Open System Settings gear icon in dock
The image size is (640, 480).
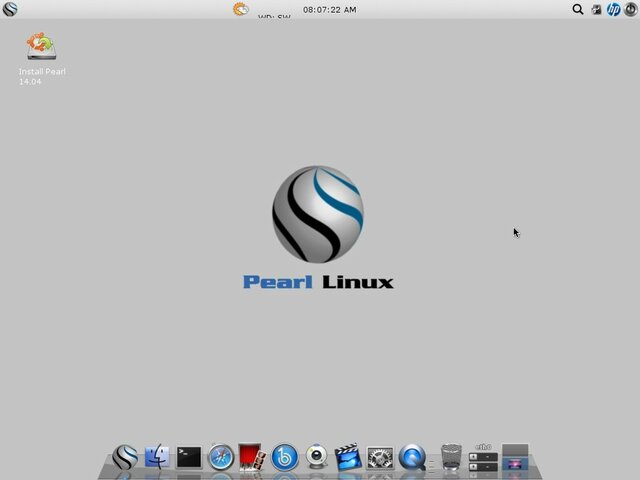click(x=380, y=458)
